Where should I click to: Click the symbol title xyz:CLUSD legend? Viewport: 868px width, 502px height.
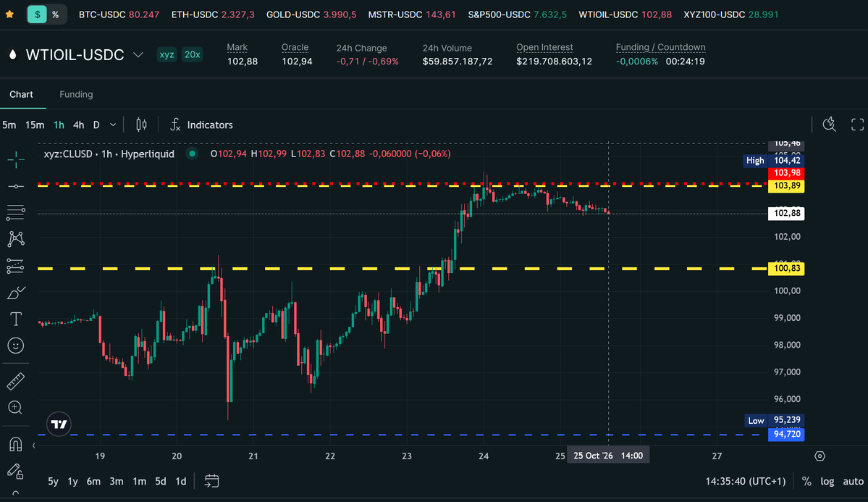point(109,154)
